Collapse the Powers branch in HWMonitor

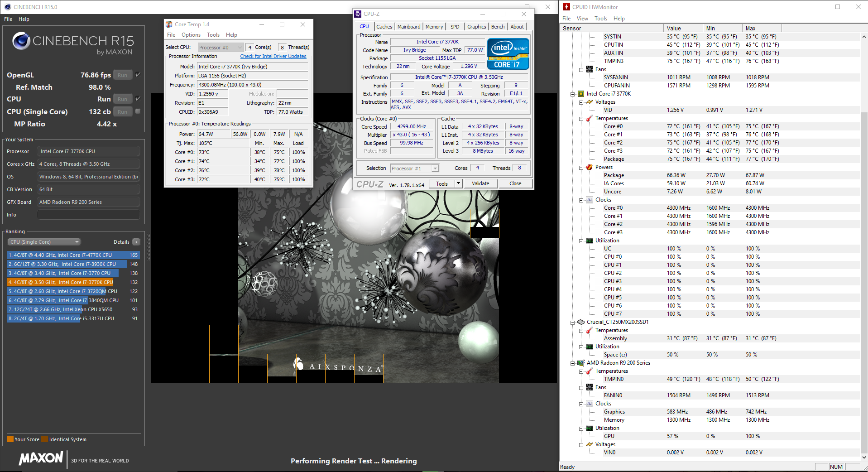click(581, 168)
